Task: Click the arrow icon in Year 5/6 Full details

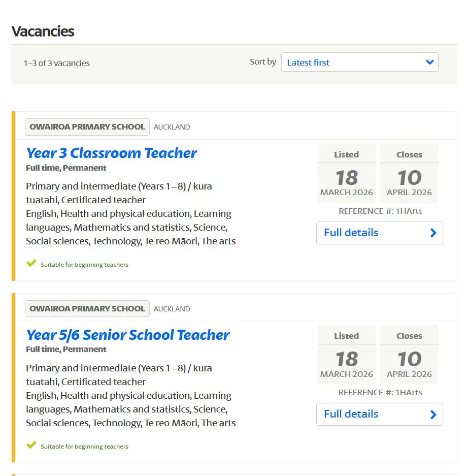Action: pos(433,415)
